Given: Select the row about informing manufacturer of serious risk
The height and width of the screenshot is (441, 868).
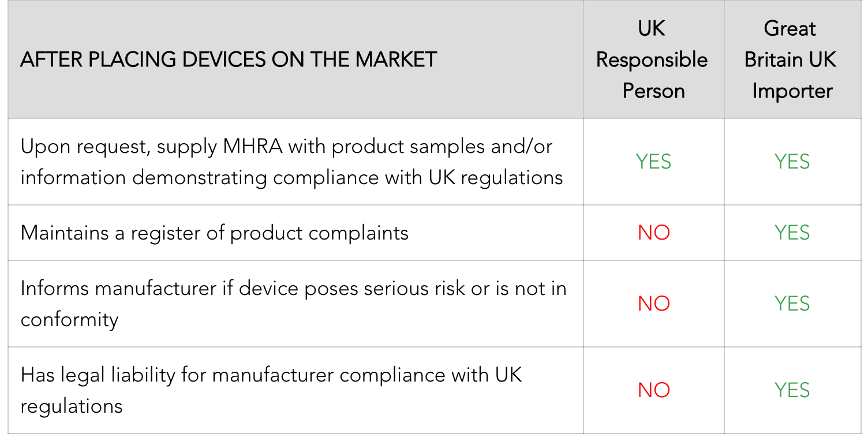Looking at the screenshot, I should click(x=293, y=303).
